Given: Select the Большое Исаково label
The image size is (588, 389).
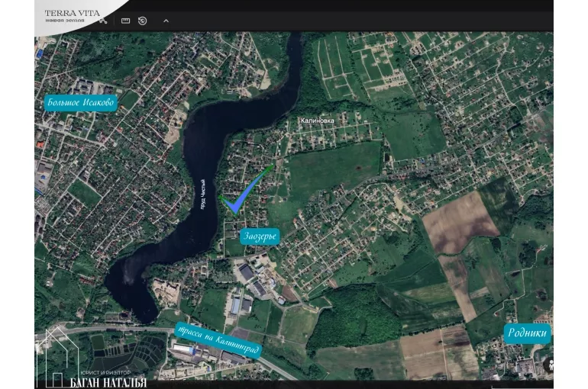Looking at the screenshot, I should click(x=80, y=103).
